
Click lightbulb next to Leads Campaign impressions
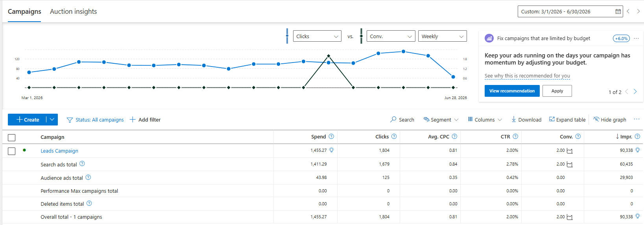[638, 150]
